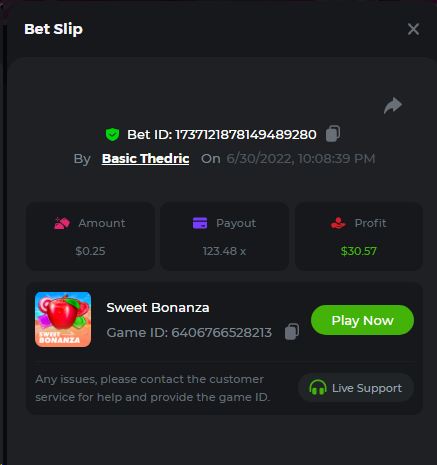Open the Basic Thedric user profile link

pos(146,159)
